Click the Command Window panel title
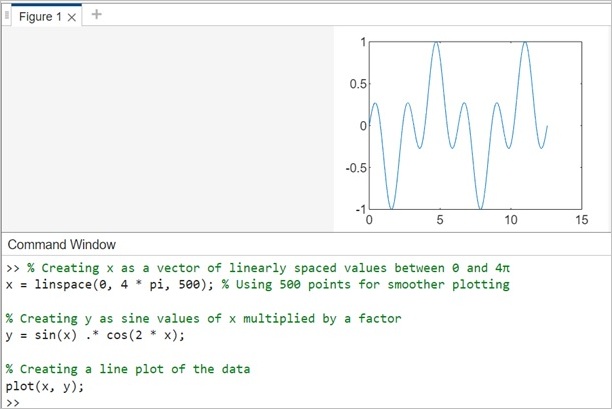Screen dimensions: 612x409 pos(61,244)
